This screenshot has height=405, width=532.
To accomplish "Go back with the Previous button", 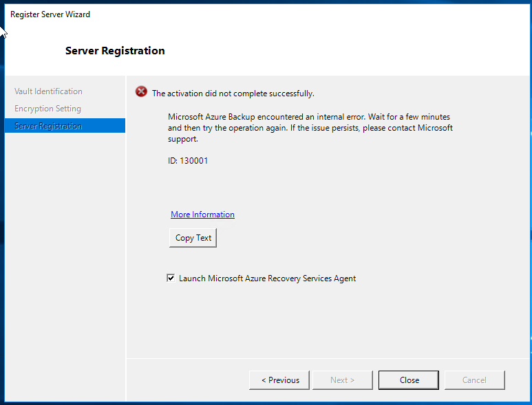I will 279,380.
